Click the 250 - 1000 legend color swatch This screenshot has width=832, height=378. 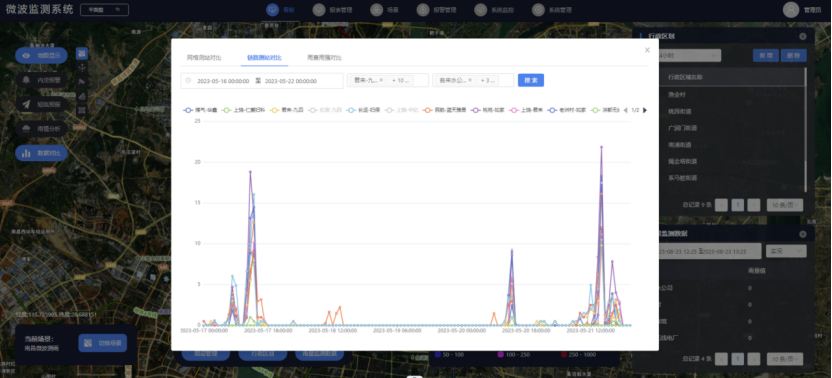pos(564,355)
